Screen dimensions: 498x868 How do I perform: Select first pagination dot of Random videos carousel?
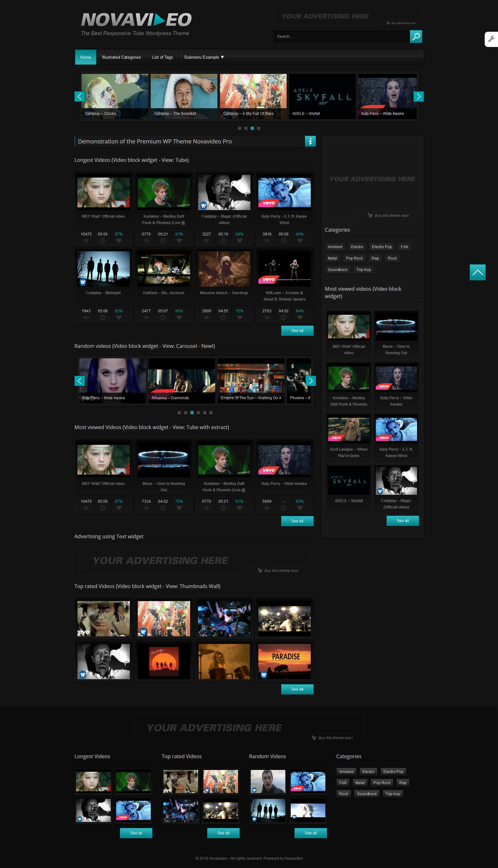[x=179, y=413]
